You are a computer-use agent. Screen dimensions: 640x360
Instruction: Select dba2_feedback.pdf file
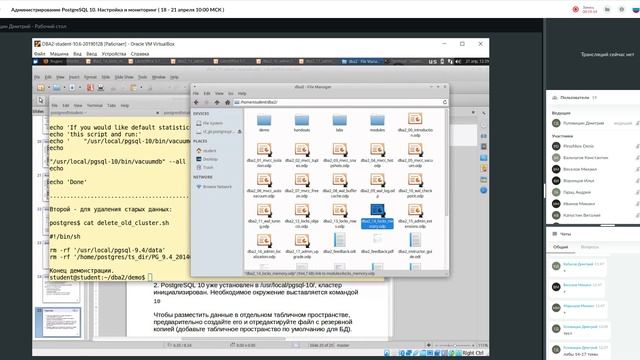coord(378,244)
